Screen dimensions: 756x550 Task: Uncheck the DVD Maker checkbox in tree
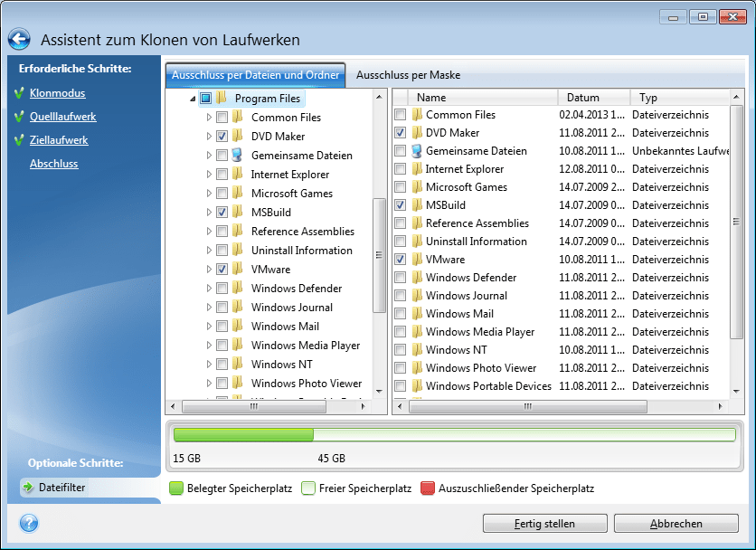[222, 136]
